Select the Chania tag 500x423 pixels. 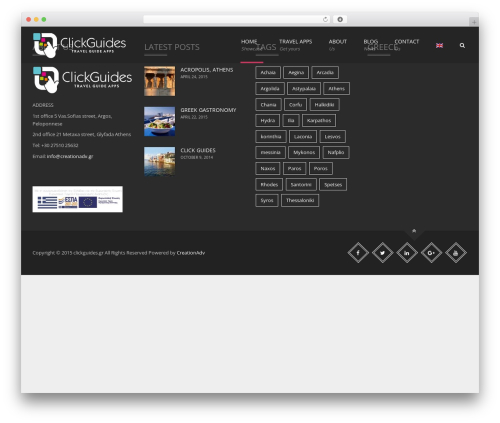[268, 104]
